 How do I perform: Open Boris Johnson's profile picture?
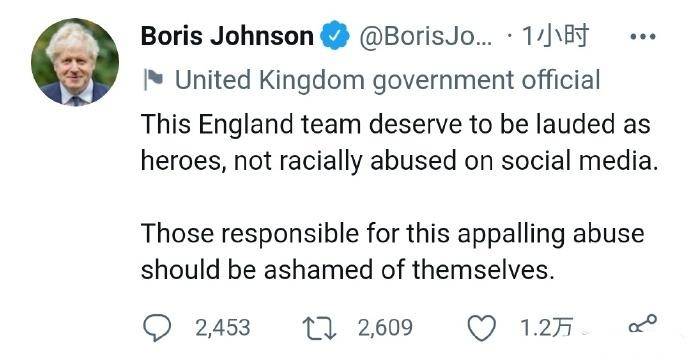pos(75,62)
